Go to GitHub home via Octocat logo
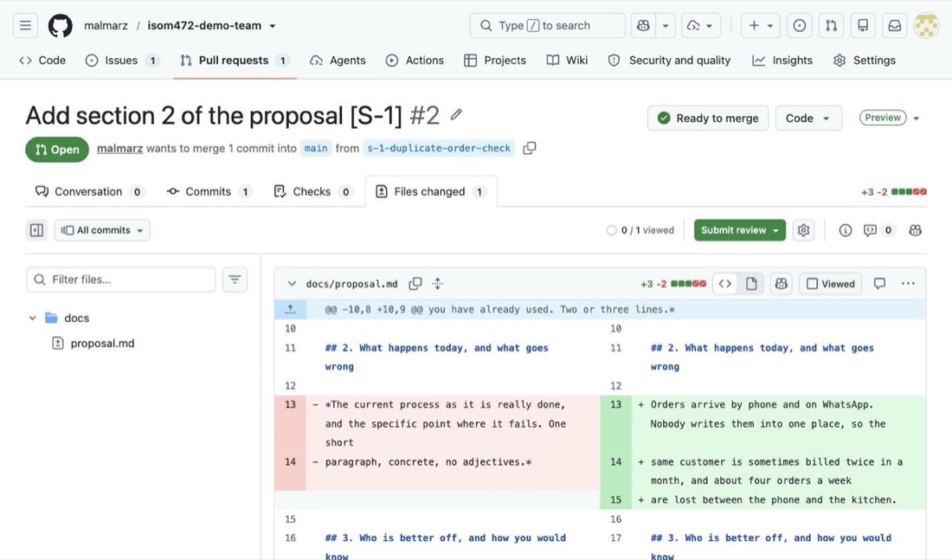 click(60, 25)
